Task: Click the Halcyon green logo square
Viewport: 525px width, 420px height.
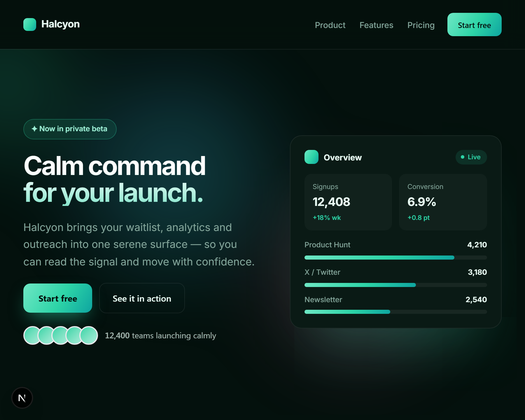Action: 30,24
